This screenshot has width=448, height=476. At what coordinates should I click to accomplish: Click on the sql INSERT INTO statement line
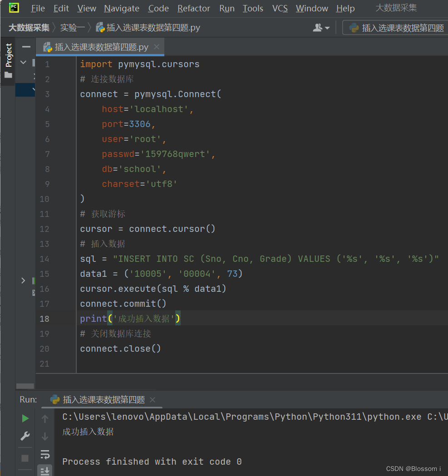pos(260,259)
